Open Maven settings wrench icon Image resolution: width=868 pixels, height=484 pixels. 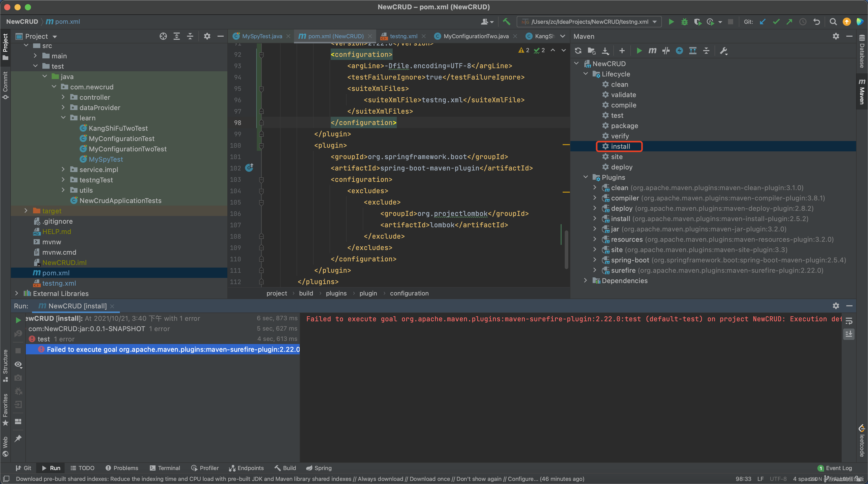coord(723,51)
